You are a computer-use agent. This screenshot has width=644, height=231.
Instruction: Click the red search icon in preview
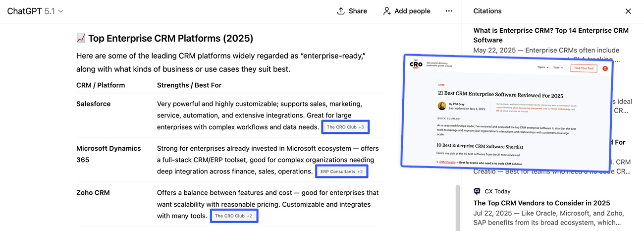pyautogui.click(x=605, y=68)
